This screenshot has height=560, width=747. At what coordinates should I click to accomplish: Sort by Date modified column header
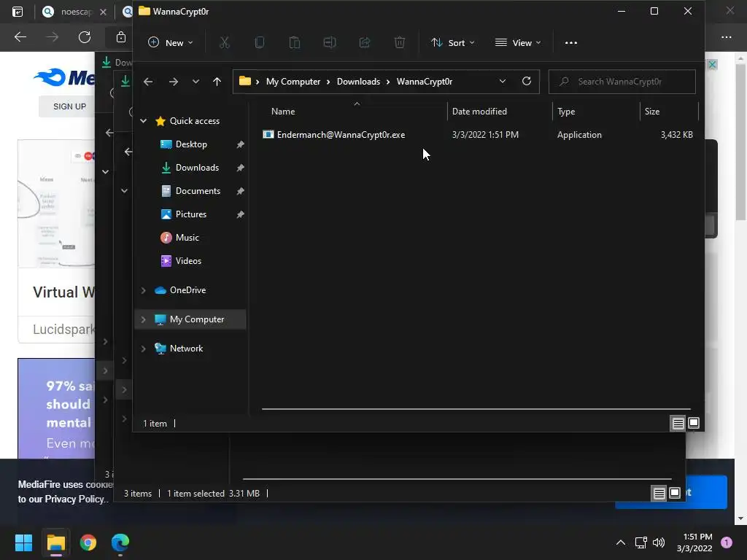pyautogui.click(x=479, y=112)
